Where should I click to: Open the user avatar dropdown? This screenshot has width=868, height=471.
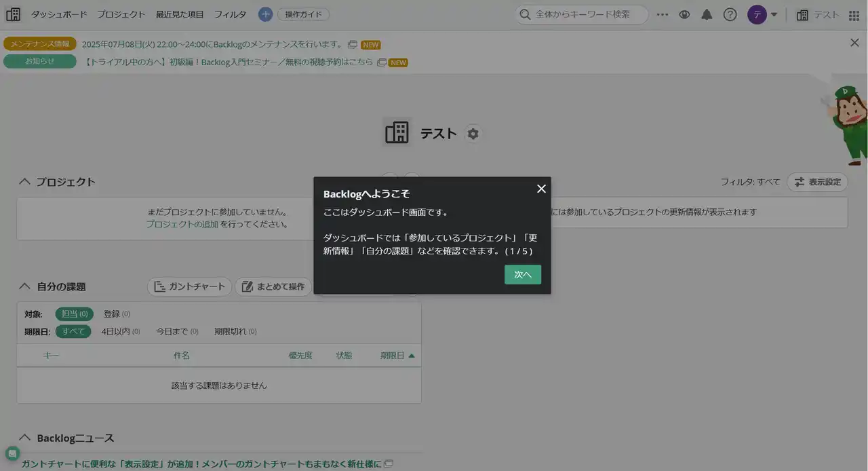pos(762,14)
